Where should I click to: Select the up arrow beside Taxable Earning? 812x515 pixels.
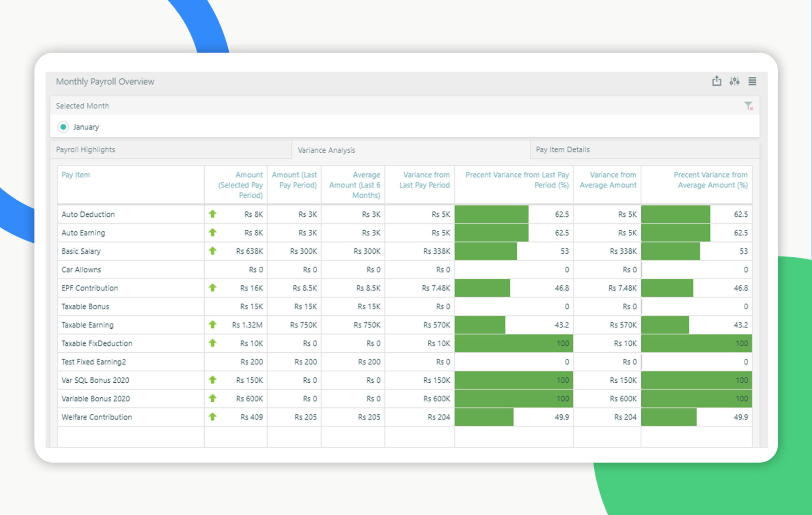[x=212, y=325]
